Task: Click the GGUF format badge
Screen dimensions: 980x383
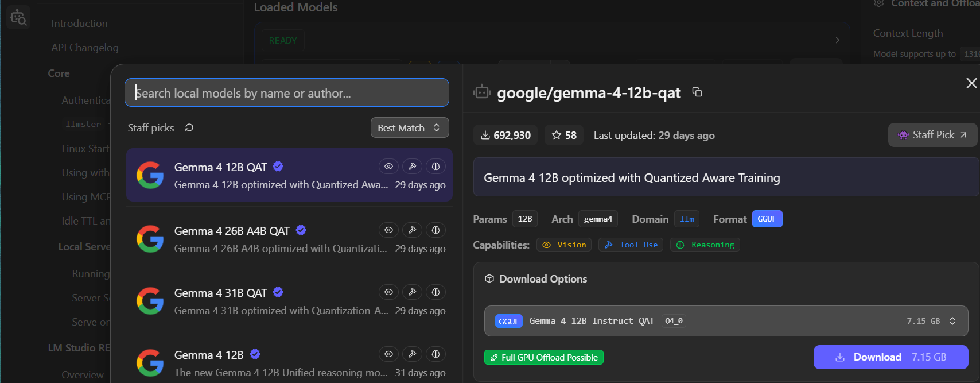Action: tap(767, 219)
